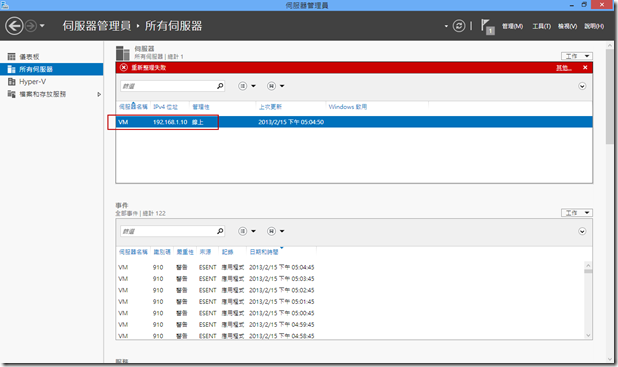Viewport: 618px width, 367px height.
Task: Expand the servers filter panel with round chevron
Action: 582,86
